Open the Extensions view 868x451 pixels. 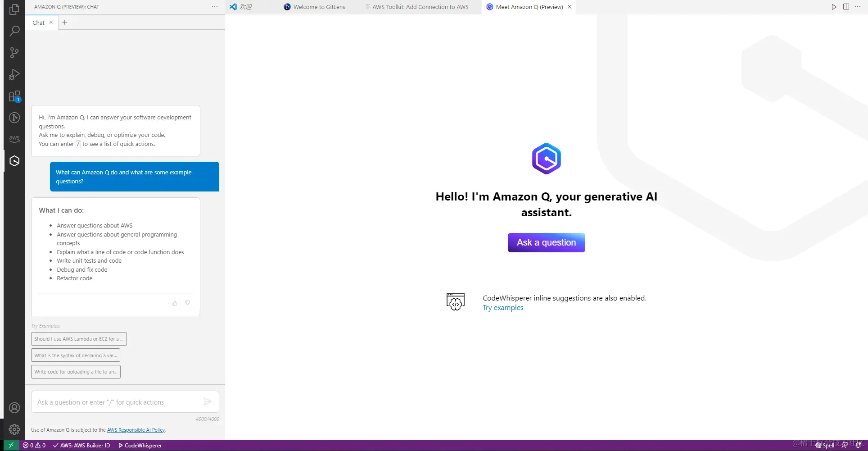pos(14,96)
